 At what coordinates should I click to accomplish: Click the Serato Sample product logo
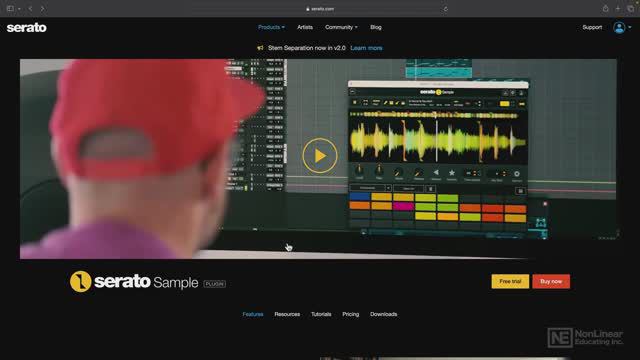pyautogui.click(x=134, y=282)
